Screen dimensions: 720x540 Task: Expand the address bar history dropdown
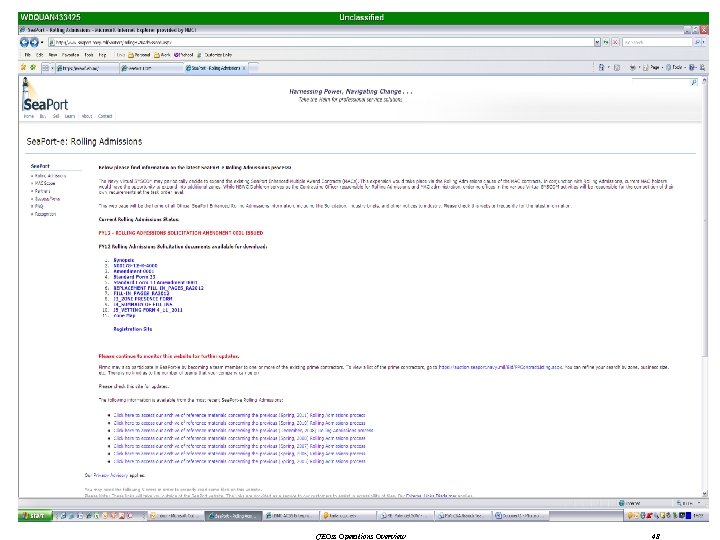(x=597, y=42)
